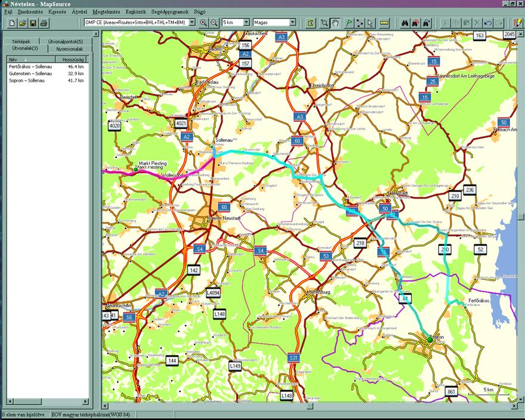Open the Fájl menu
Image resolution: width=525 pixels, height=420 pixels.
coord(8,12)
